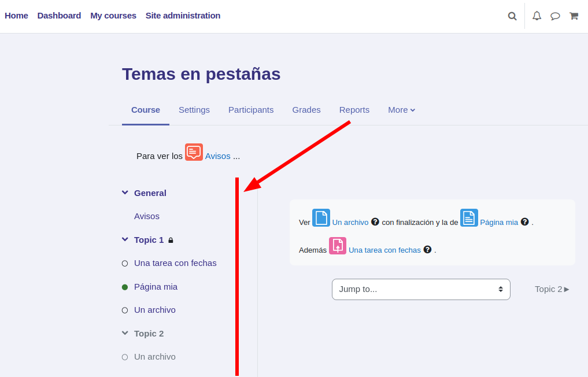Open help icon after Página mia link
The height and width of the screenshot is (377, 588).
point(524,221)
